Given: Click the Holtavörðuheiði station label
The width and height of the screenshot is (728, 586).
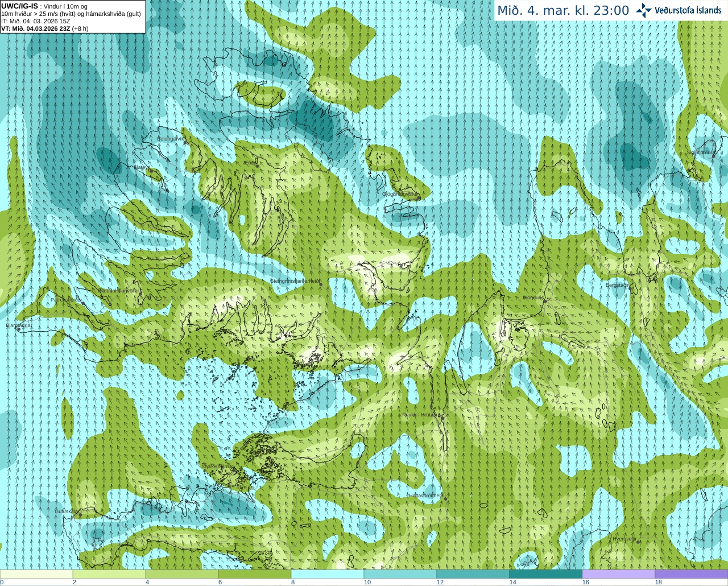Looking at the screenshot, I should (x=426, y=496).
